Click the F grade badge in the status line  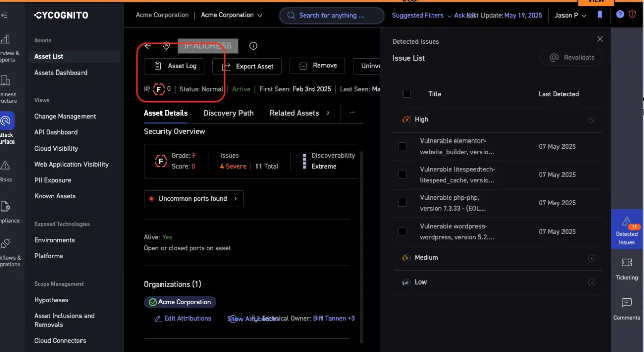point(159,89)
